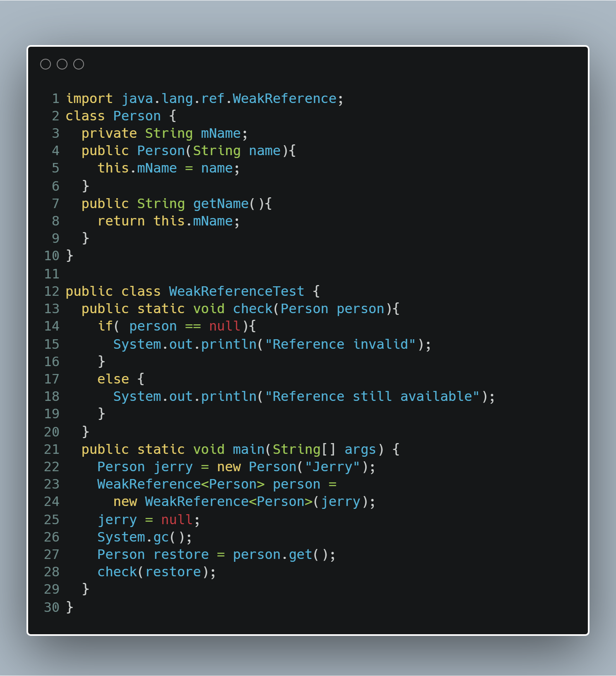616x676 pixels.
Task: Click 'WeakReferenceTest' class name on line 12
Action: click(236, 291)
